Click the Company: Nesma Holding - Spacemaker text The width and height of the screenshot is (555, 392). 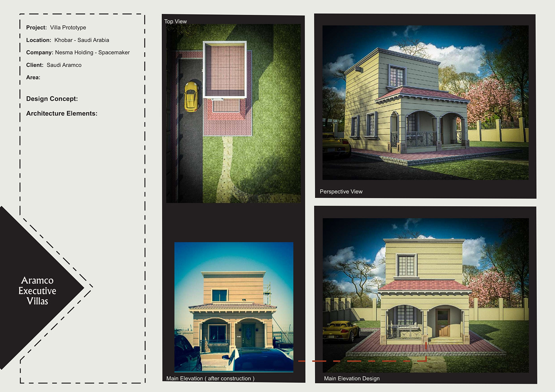tap(78, 52)
